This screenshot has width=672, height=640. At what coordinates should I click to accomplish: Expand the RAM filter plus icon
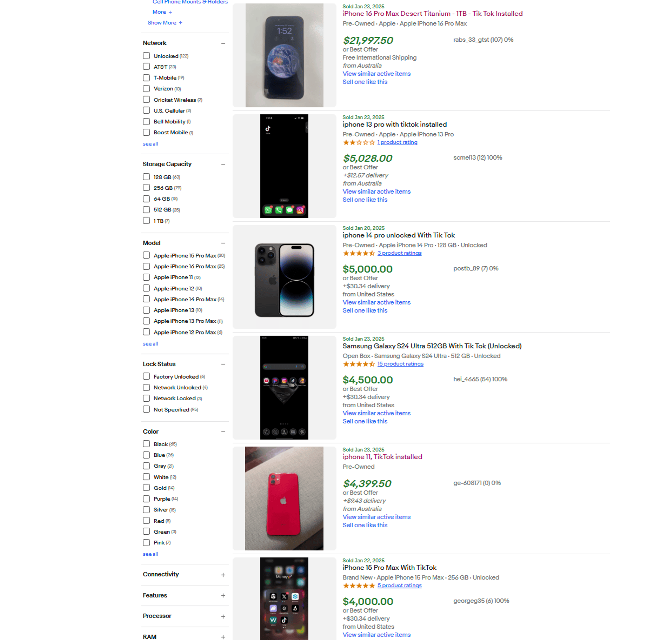point(223,637)
